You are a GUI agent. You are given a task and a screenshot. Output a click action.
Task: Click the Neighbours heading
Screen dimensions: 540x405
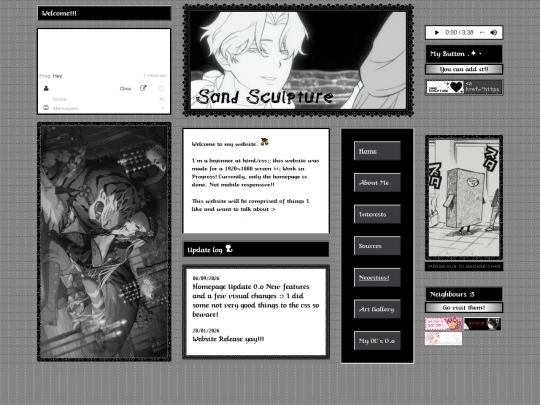(464, 294)
